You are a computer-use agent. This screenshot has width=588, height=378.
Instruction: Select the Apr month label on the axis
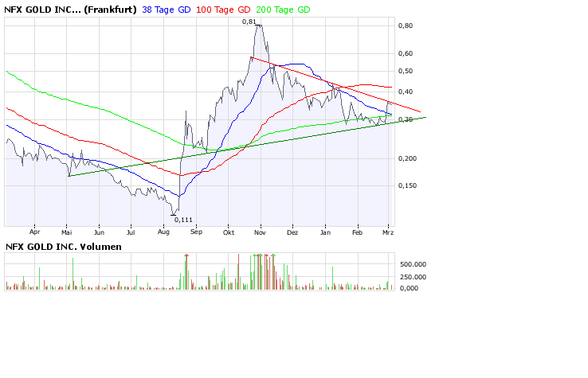[35, 232]
